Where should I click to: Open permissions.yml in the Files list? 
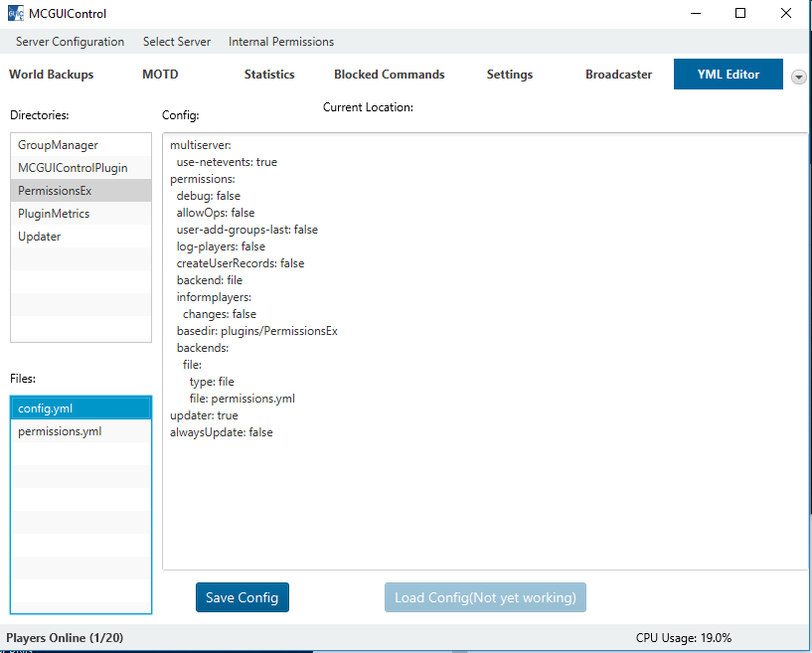[x=60, y=431]
